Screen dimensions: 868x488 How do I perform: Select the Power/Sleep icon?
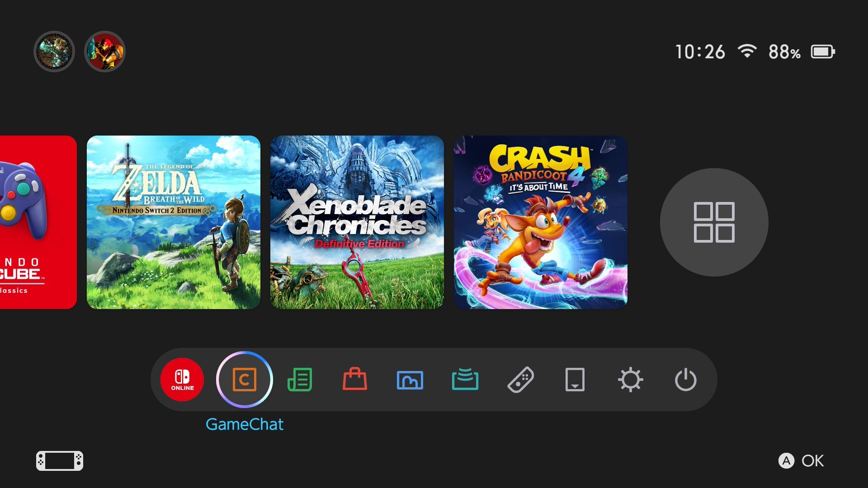click(686, 380)
